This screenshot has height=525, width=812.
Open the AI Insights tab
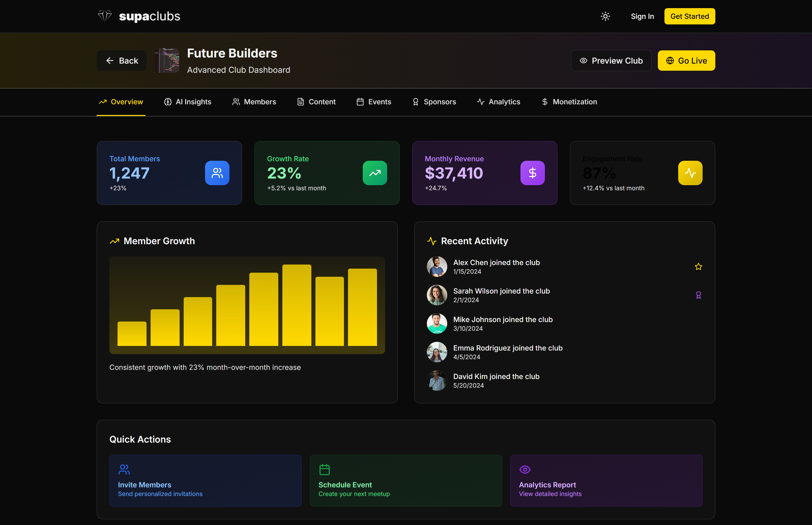click(x=187, y=102)
